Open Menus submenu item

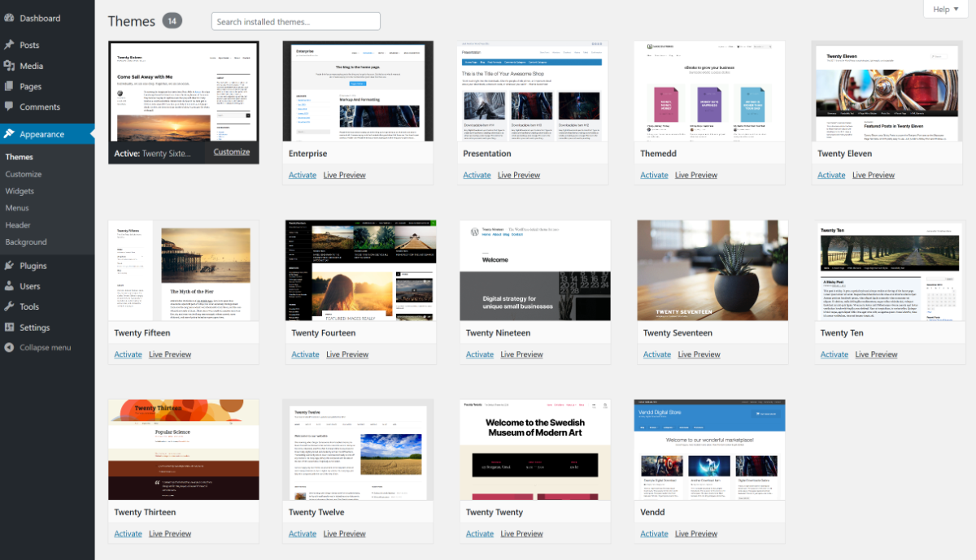click(x=17, y=208)
